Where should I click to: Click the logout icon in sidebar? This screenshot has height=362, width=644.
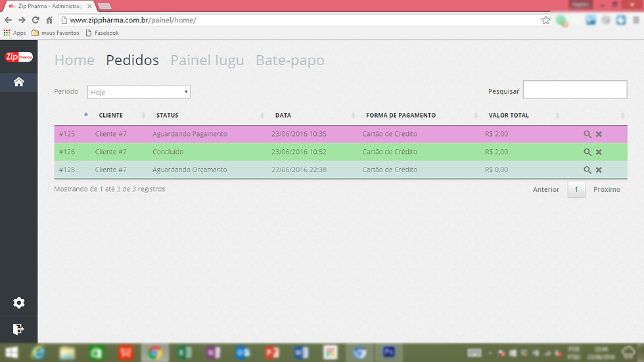pyautogui.click(x=18, y=329)
